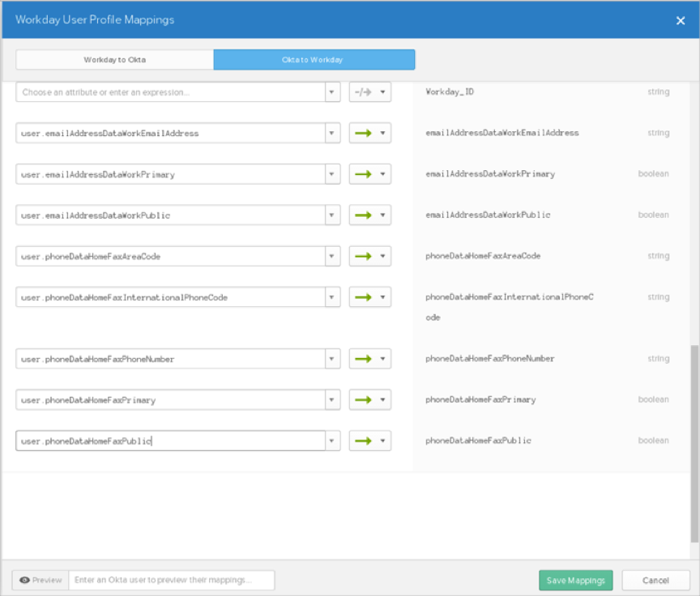This screenshot has height=596, width=700.
Task: Open dropdown for user.emailAddressDataWorkPublic field
Action: (332, 215)
